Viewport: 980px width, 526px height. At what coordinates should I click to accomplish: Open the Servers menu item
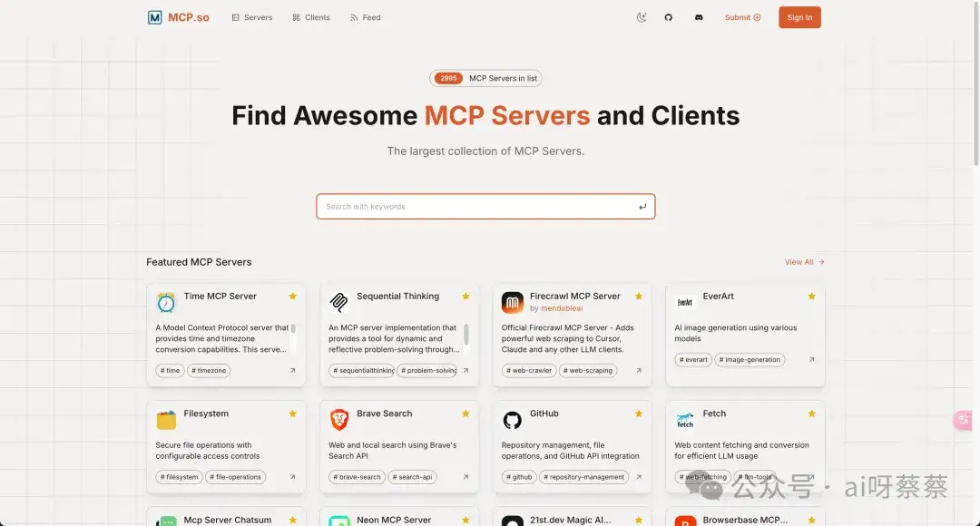pos(252,17)
